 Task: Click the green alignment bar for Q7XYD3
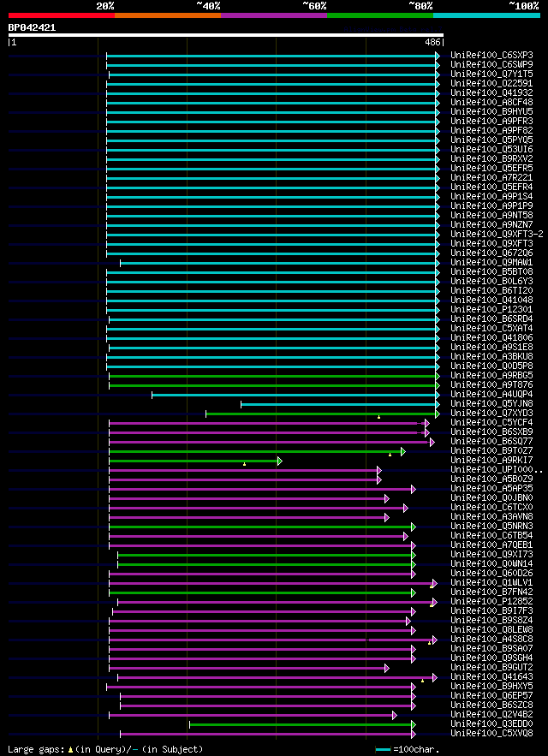321,414
